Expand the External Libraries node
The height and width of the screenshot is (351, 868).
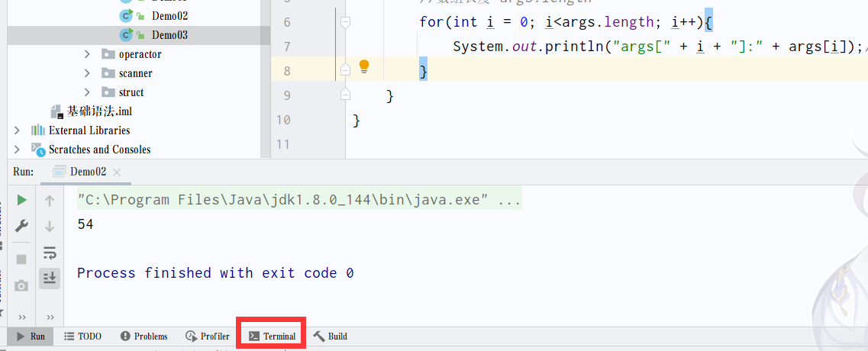17,130
